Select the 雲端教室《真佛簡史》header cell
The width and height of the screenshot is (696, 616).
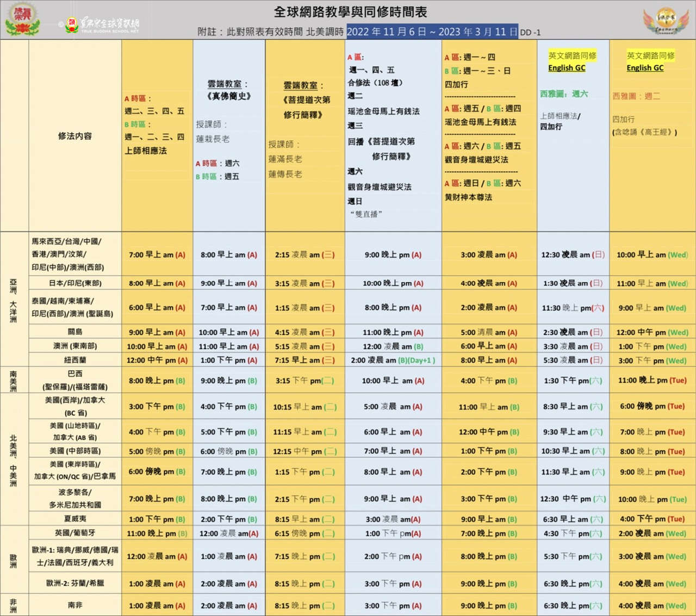click(229, 90)
